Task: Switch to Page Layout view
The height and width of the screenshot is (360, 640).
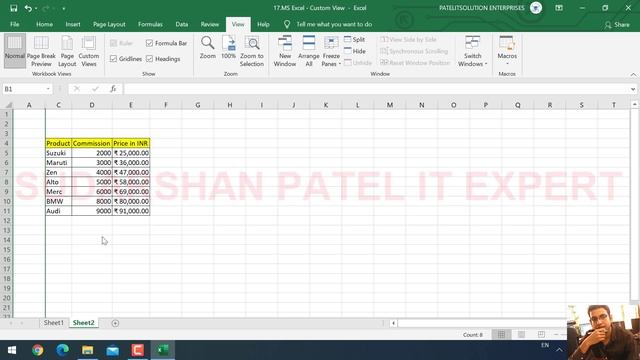Action: click(67, 51)
